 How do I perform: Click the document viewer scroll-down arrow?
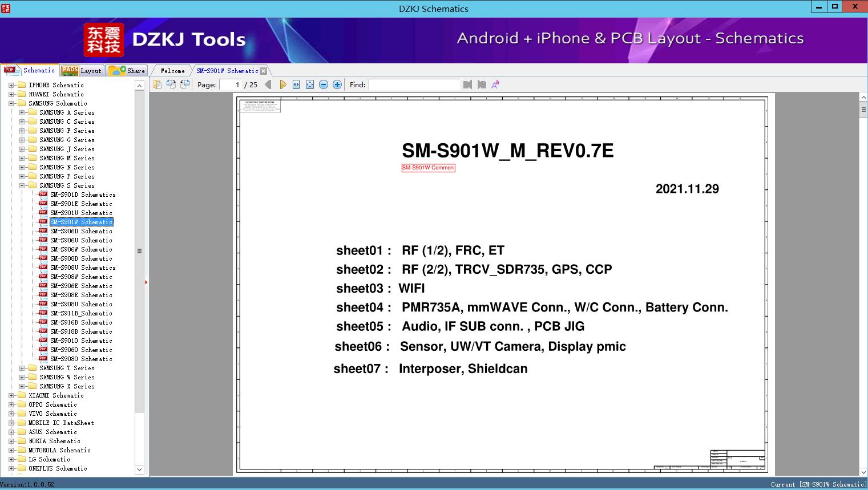tap(863, 472)
